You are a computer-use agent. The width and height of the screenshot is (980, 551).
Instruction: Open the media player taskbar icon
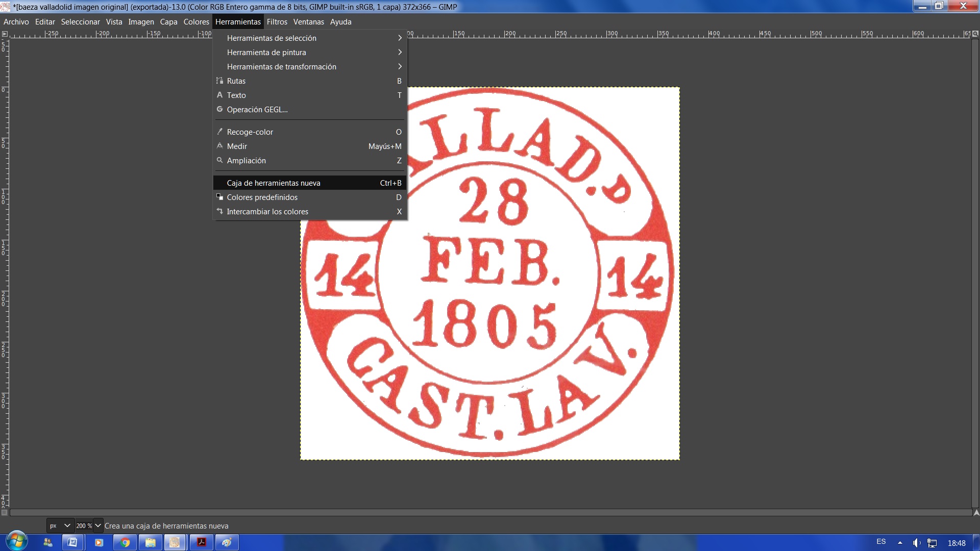click(x=99, y=542)
